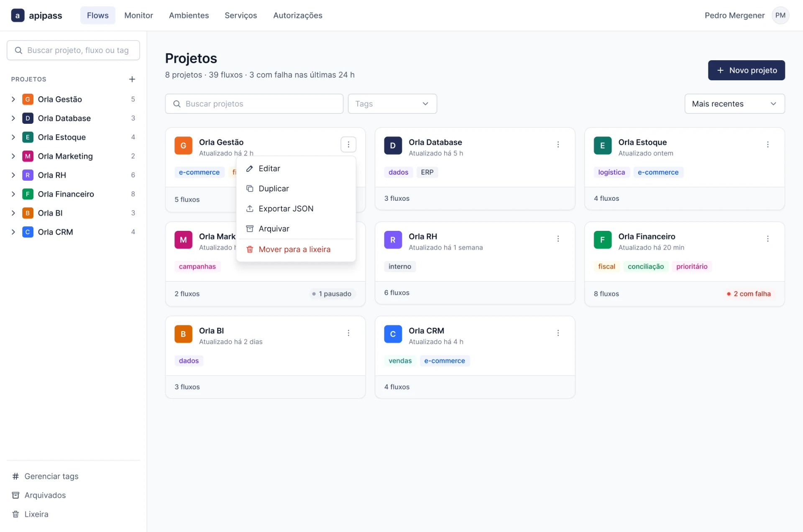
Task: Click the orange G icon on Orla Gestão card
Action: (x=183, y=146)
